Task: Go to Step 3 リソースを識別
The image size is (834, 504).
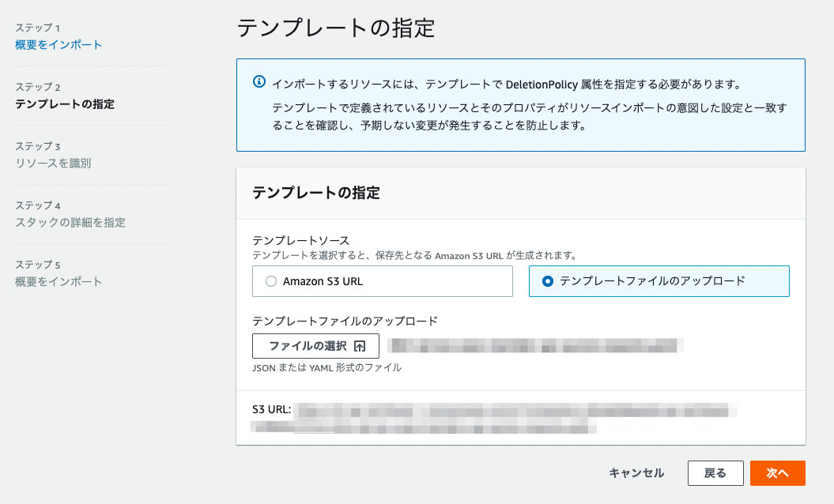Action: (x=53, y=163)
